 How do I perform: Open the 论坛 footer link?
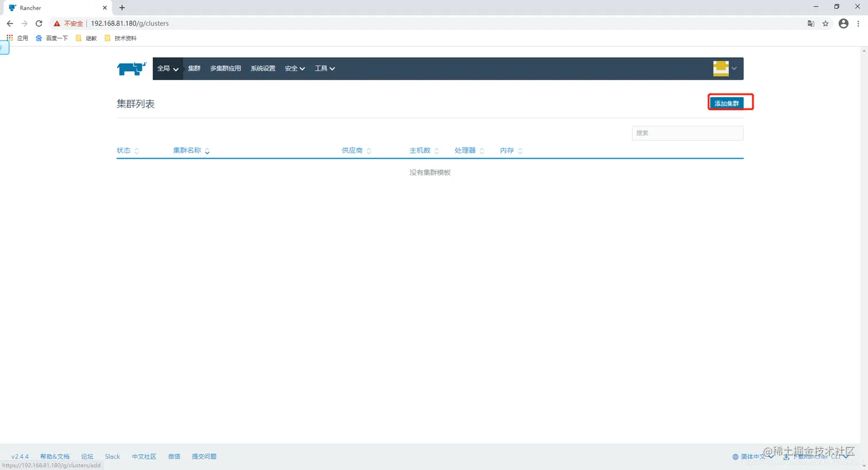(87, 457)
